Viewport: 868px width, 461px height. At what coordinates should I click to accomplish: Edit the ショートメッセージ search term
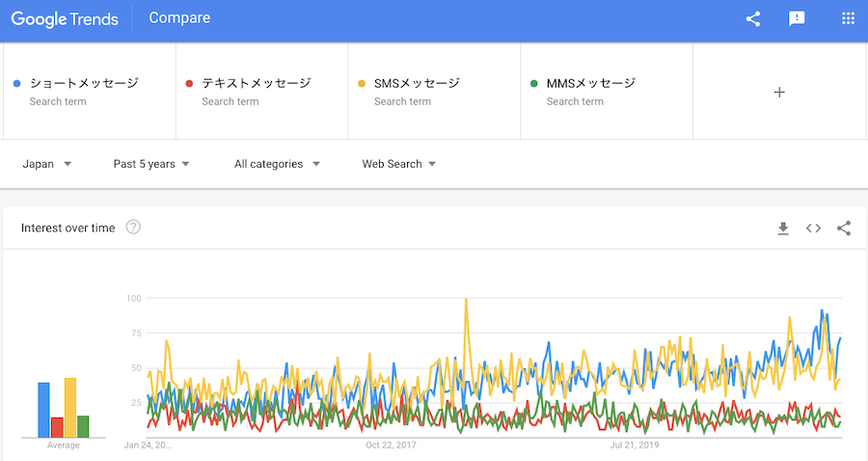tap(84, 84)
